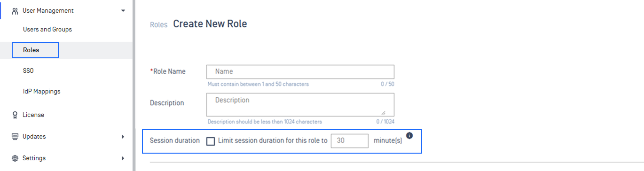Enable the Limit session duration checkbox
The height and width of the screenshot is (171, 644).
tap(211, 141)
